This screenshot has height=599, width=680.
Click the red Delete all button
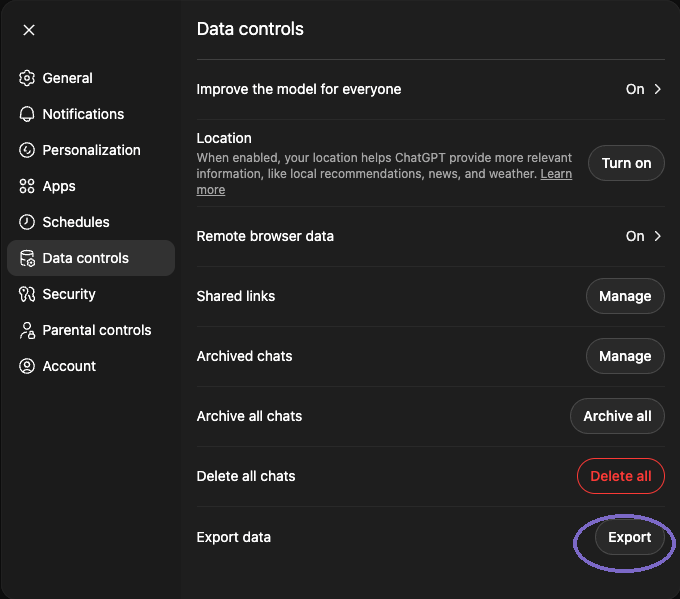click(x=621, y=476)
